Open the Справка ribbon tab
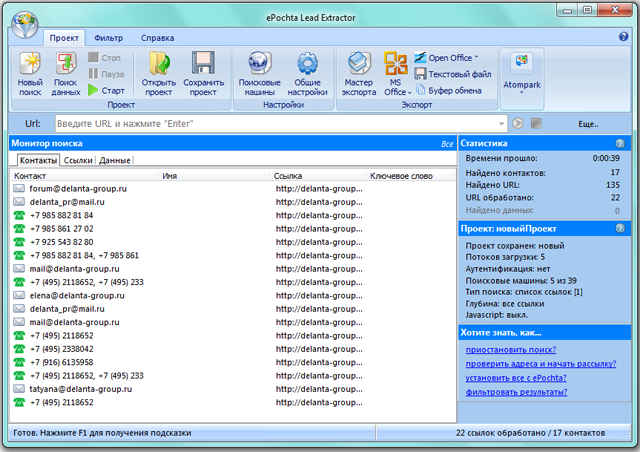The height and width of the screenshot is (452, 640). click(158, 38)
